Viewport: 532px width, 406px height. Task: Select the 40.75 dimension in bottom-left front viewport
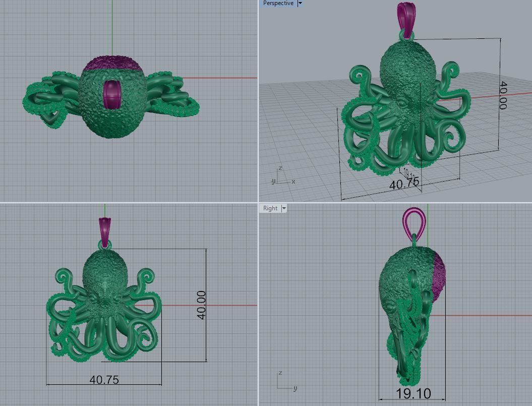[x=104, y=379]
